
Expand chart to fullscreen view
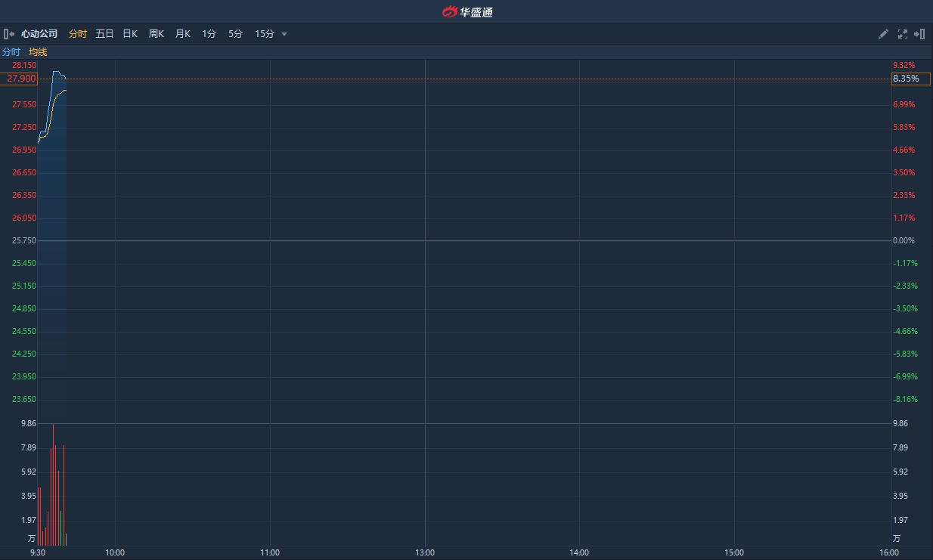point(902,34)
